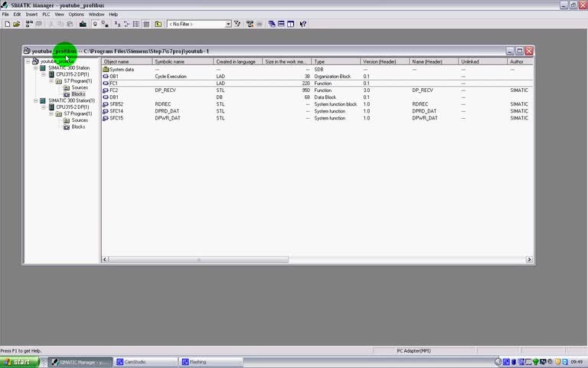Screen dimensions: 588x368
Task: Click the horizontal scrollbar thumb
Action: 198,259
